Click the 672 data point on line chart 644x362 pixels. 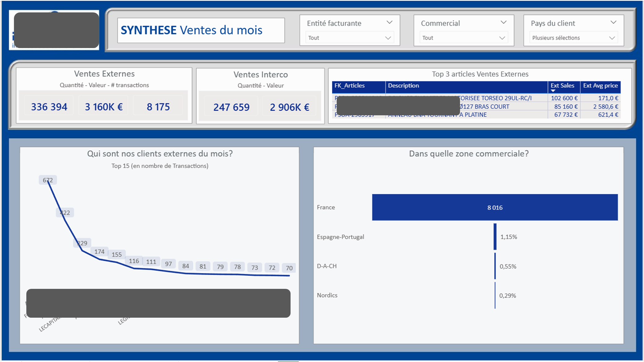tap(48, 180)
